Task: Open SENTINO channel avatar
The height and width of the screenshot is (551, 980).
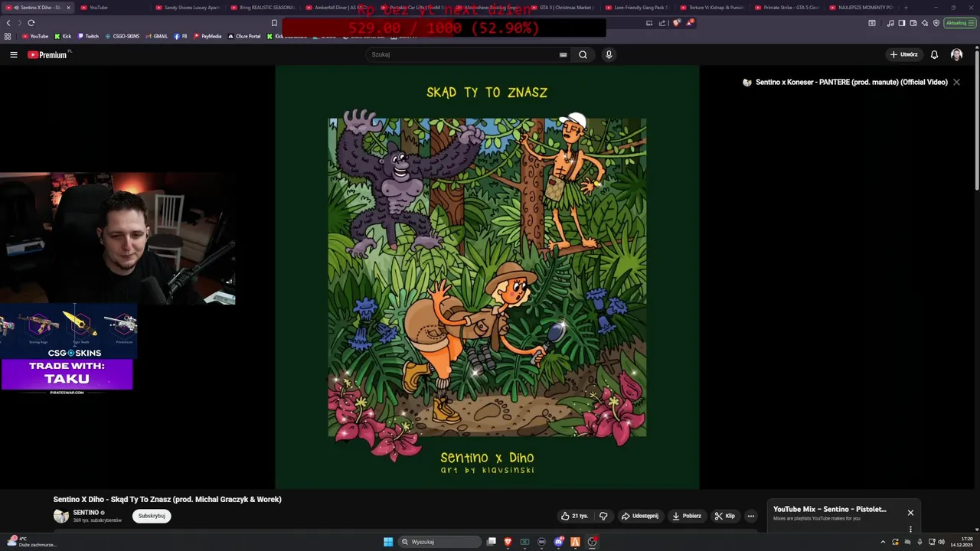Action: pyautogui.click(x=61, y=516)
